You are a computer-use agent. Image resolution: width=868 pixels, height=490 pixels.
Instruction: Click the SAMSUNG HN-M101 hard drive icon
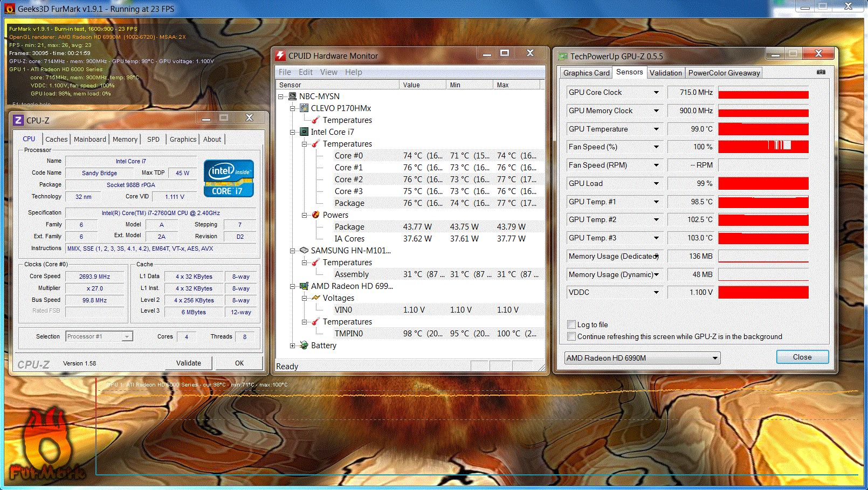(304, 251)
